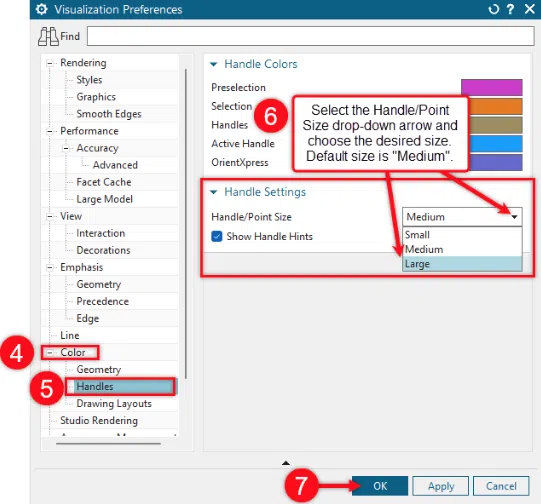The image size is (541, 504).
Task: Click the small up arrow above OK
Action: click(x=286, y=463)
